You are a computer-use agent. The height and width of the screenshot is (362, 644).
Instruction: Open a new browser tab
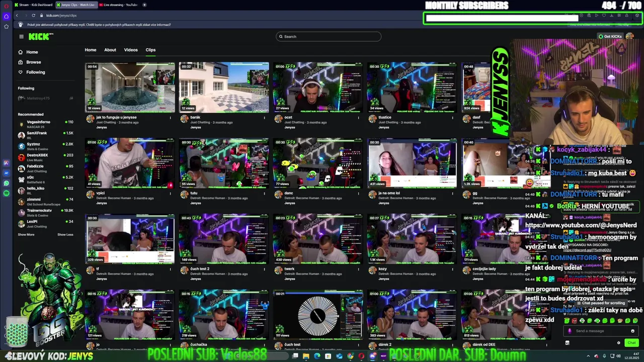click(144, 5)
